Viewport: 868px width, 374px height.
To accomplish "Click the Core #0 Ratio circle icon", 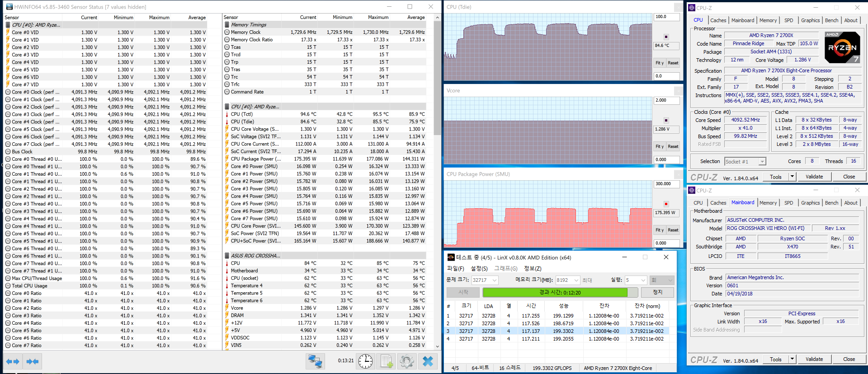I will pos(8,293).
